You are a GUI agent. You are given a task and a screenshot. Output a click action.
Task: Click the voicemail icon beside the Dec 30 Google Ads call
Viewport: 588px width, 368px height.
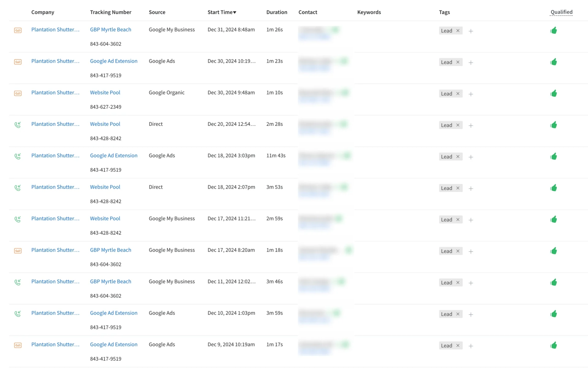tap(18, 62)
